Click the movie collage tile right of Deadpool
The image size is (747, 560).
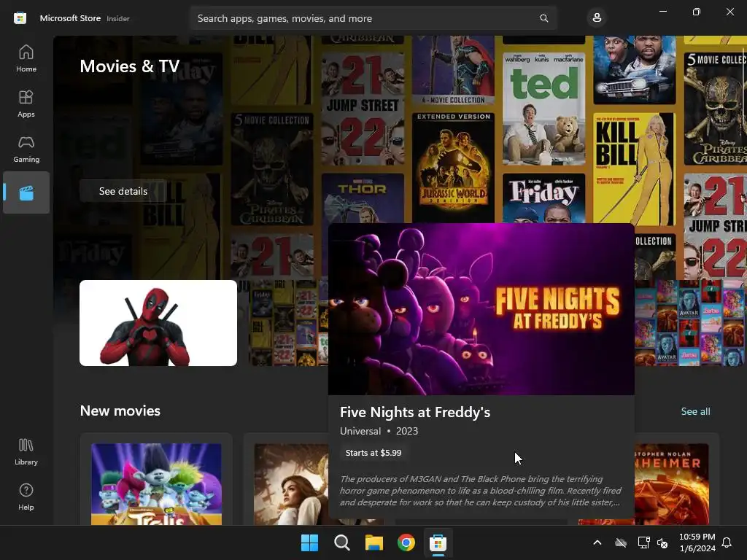[x=289, y=323]
